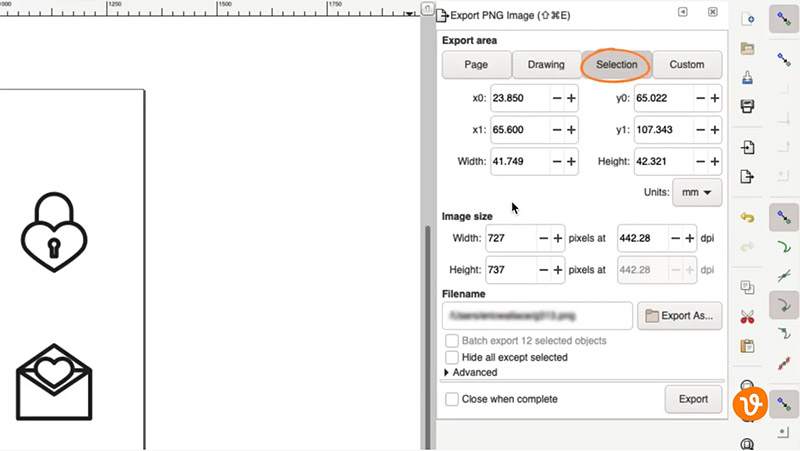Decrease y1 value with minus button
The width and height of the screenshot is (800, 451).
[701, 130]
